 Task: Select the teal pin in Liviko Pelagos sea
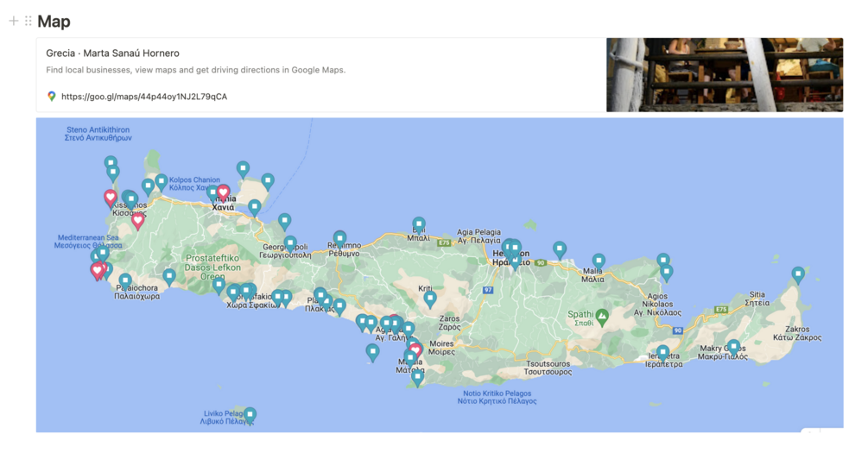pyautogui.click(x=250, y=415)
